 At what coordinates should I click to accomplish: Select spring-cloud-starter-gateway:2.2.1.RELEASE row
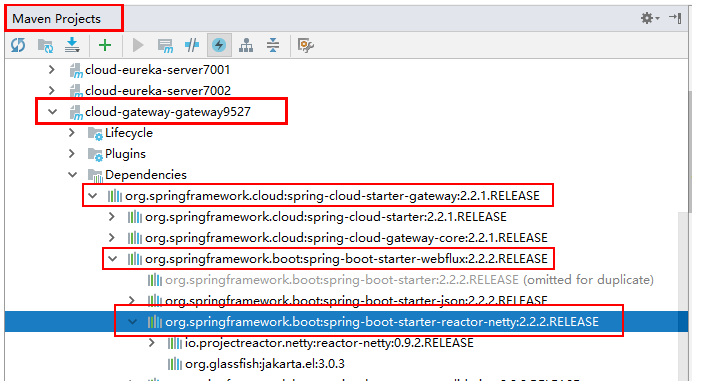(332, 196)
